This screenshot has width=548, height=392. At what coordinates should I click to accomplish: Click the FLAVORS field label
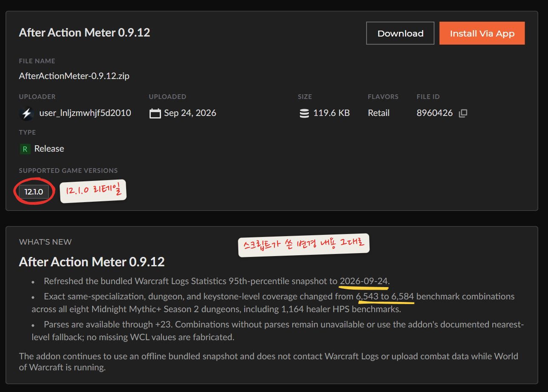[383, 97]
